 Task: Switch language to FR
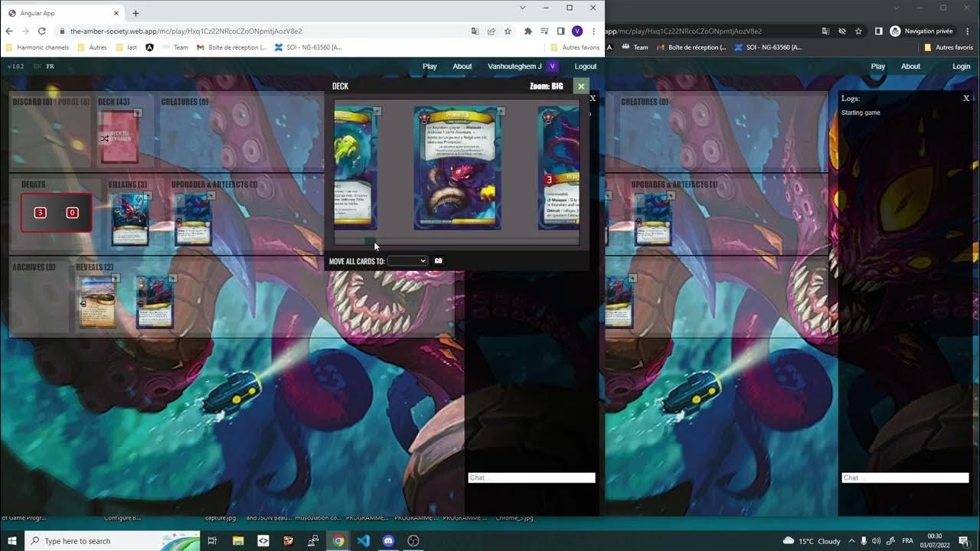point(50,67)
